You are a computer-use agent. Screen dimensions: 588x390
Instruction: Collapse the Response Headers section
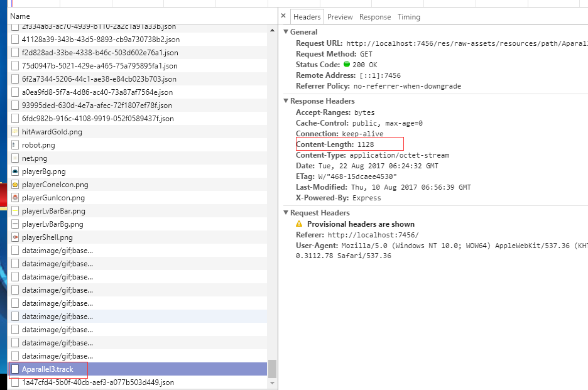(x=286, y=101)
